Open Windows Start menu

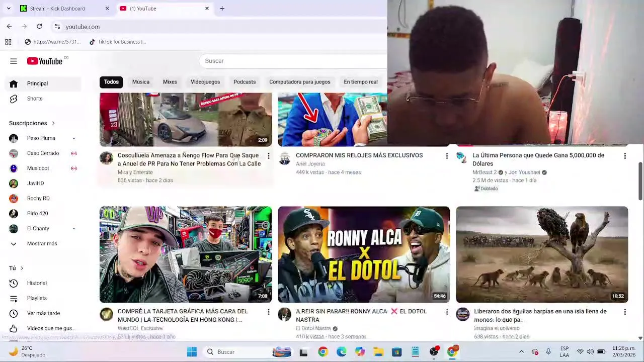pos(192,352)
